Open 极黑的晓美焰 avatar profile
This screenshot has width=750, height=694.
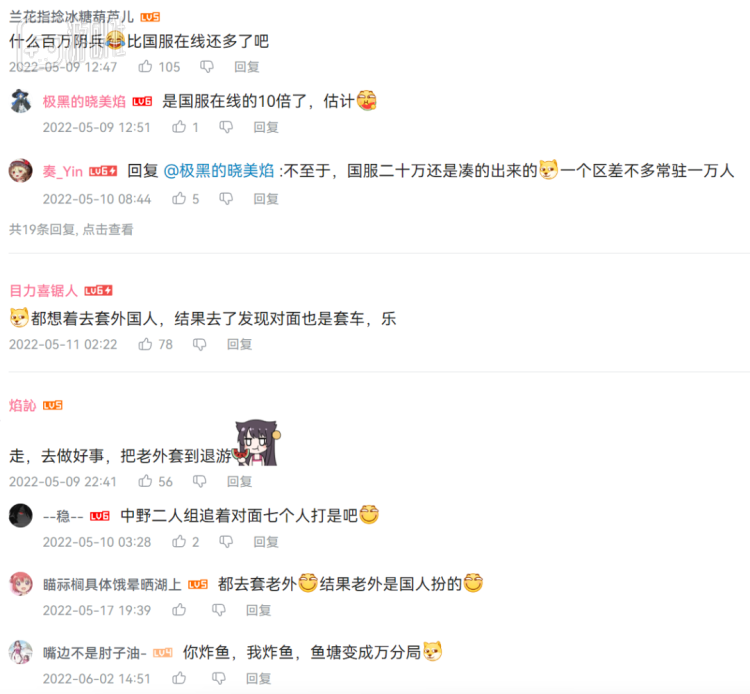[x=21, y=101]
